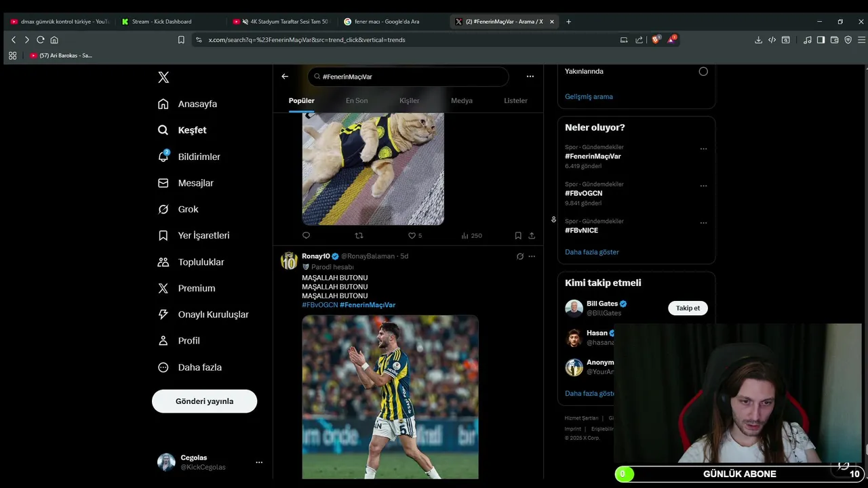Go to browser home page
This screenshot has height=488, width=868.
click(54, 40)
